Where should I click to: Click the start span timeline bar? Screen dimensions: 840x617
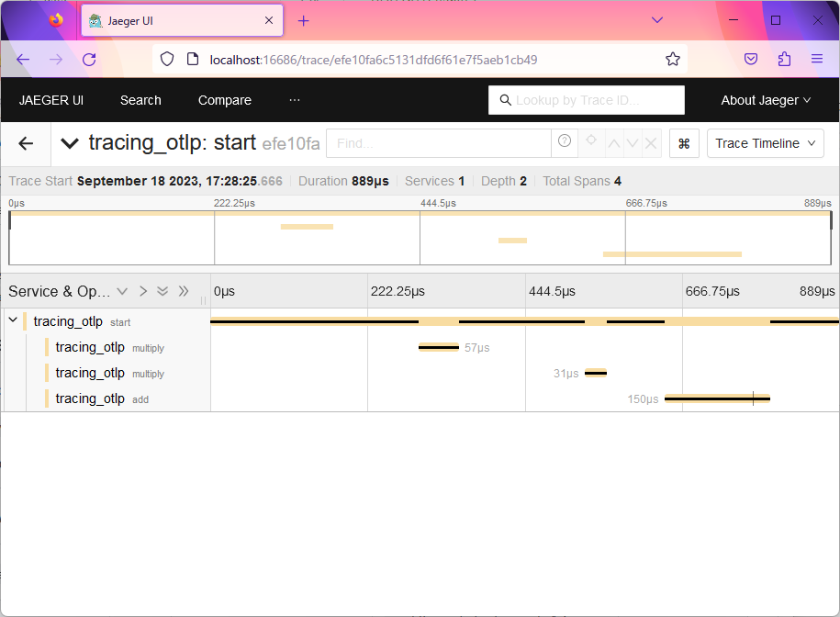[x=525, y=321]
